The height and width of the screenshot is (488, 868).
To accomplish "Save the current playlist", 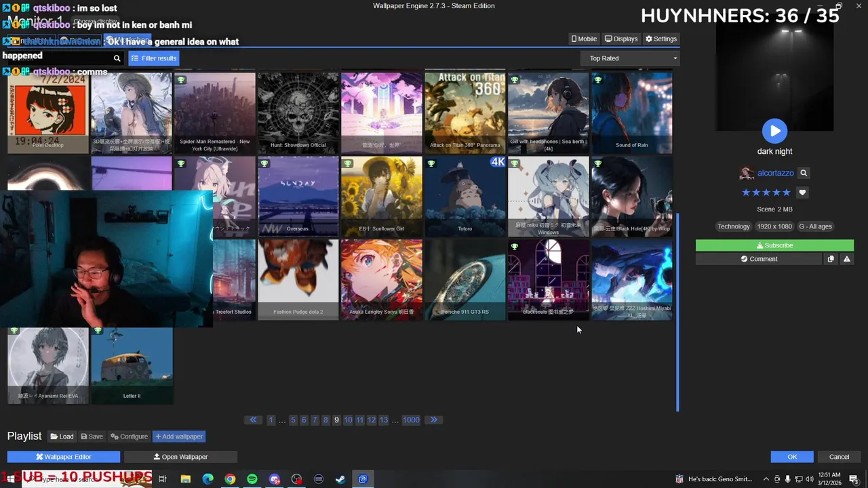I will coord(92,436).
